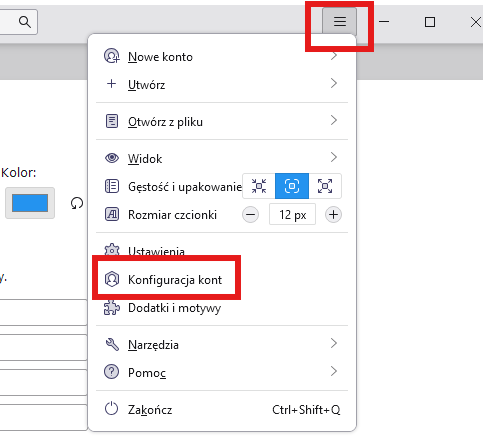Viewport: 483px width, 447px height.
Task: Choose Otwórz z pliku menu entry
Action: [222, 122]
